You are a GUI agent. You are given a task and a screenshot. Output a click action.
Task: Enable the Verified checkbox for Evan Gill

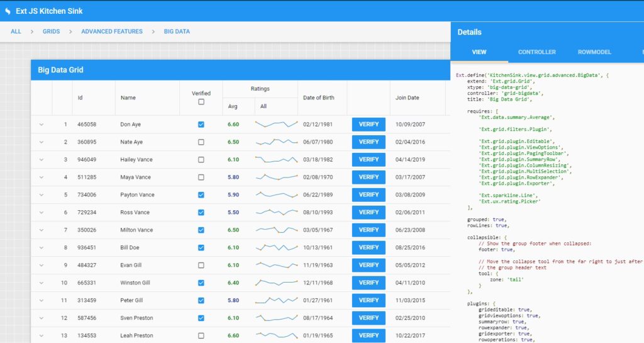point(201,266)
